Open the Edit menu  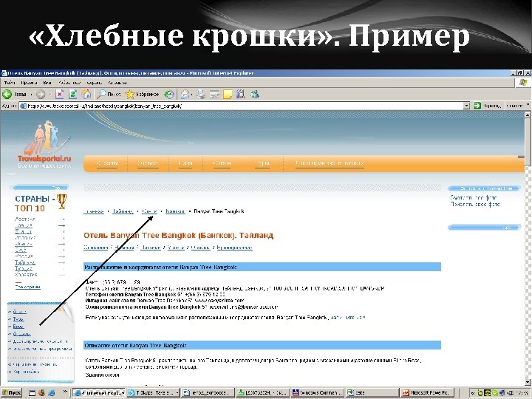(x=29, y=83)
